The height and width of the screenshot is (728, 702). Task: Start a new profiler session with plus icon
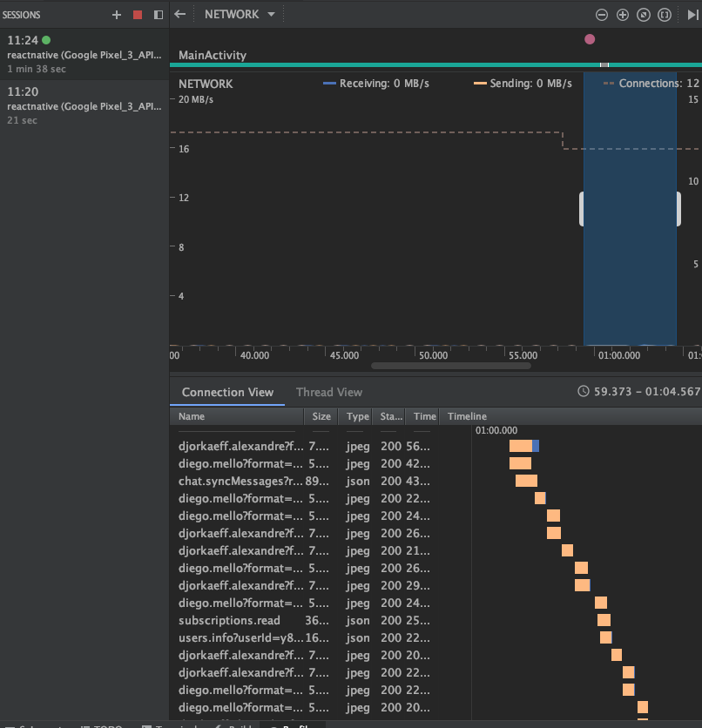[117, 15]
